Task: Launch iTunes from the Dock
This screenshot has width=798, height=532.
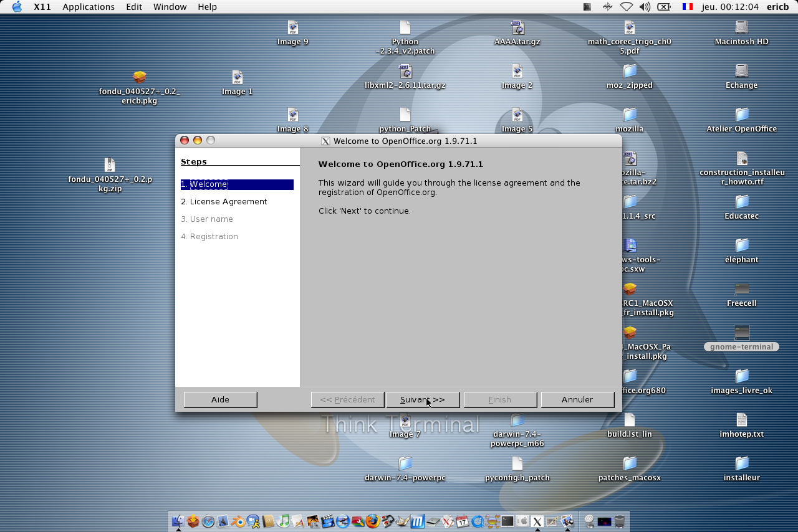Action: click(x=283, y=521)
